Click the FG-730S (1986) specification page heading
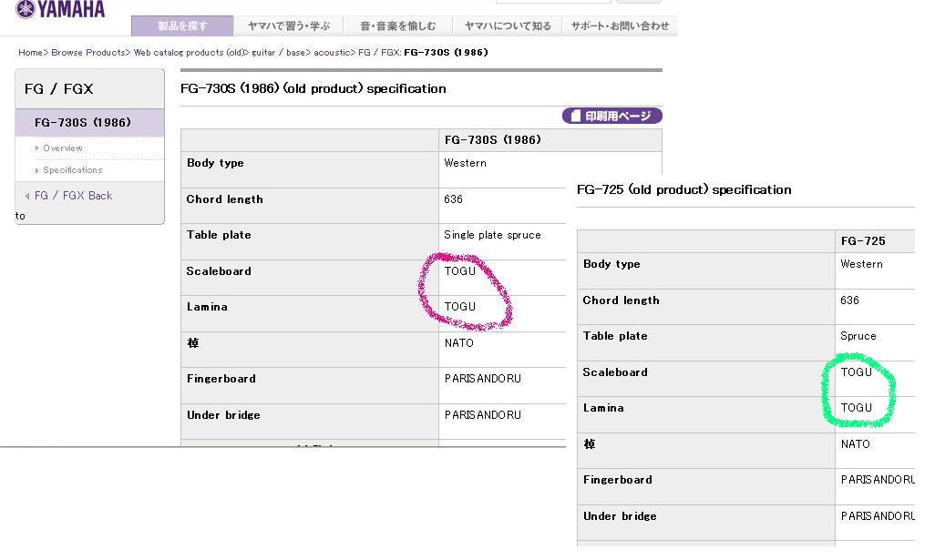This screenshot has width=935, height=560. [x=313, y=88]
